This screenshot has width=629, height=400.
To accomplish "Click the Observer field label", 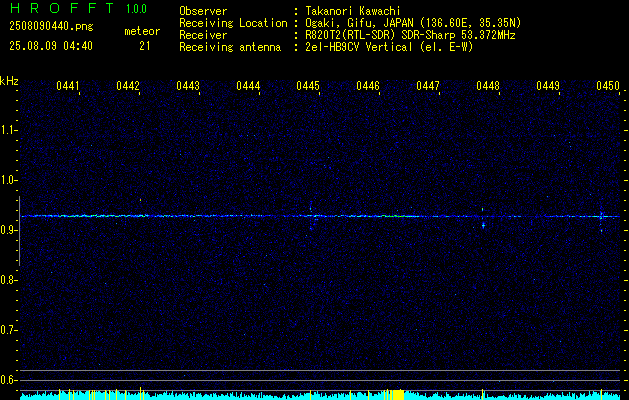I will 203,11.
